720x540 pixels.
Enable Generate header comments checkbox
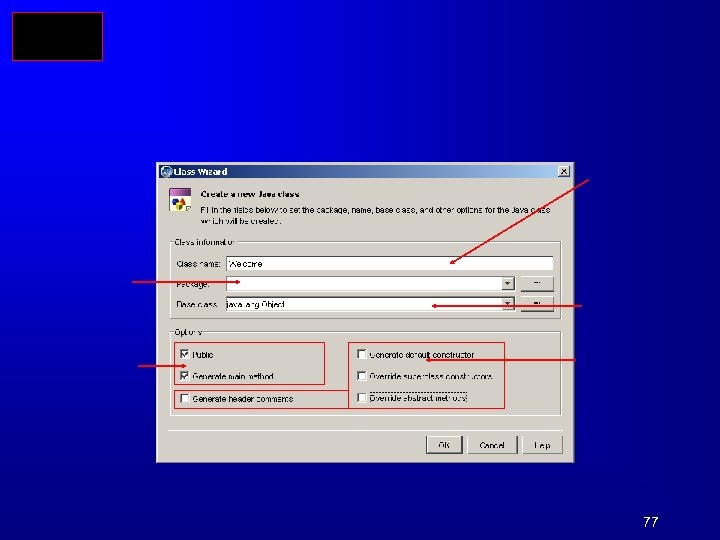(185, 398)
